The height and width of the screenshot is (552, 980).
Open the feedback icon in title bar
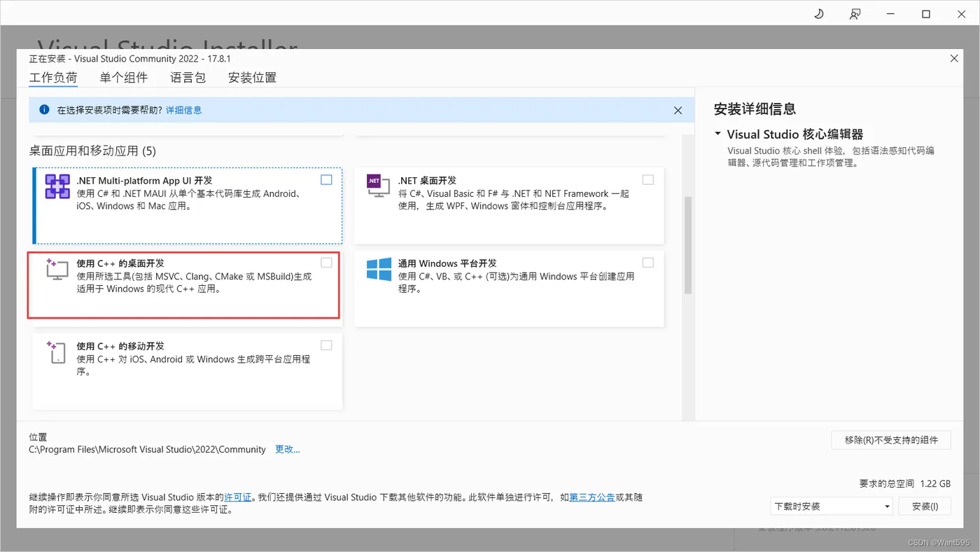click(855, 13)
